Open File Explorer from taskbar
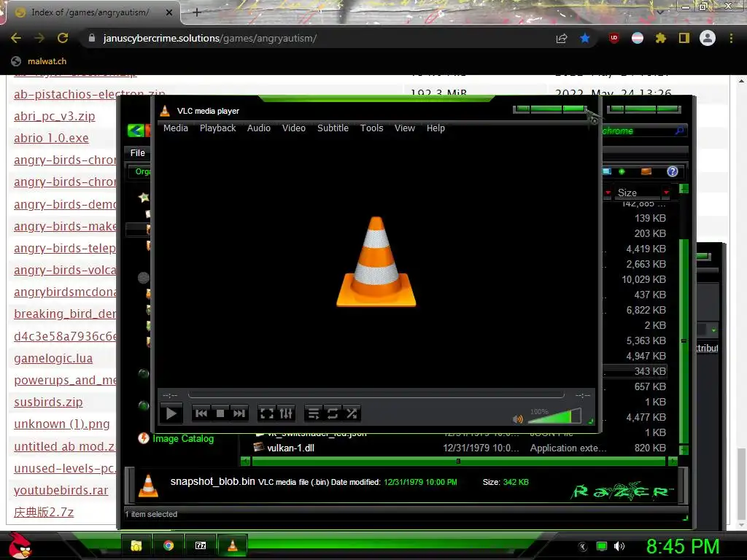 coord(136,545)
